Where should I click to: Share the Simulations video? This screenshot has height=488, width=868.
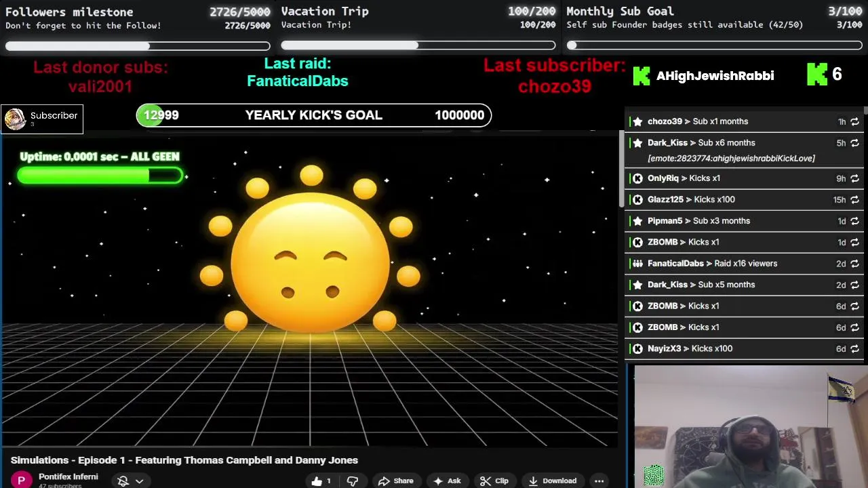(395, 481)
